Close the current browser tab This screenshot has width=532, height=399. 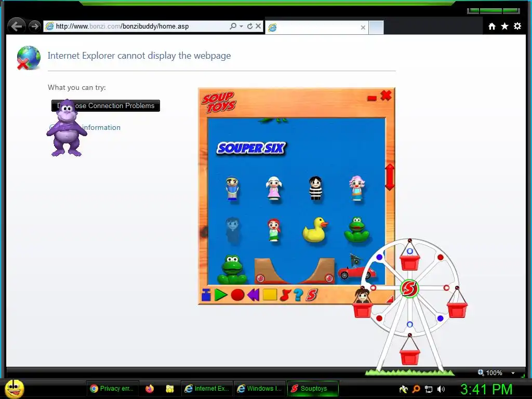click(363, 28)
